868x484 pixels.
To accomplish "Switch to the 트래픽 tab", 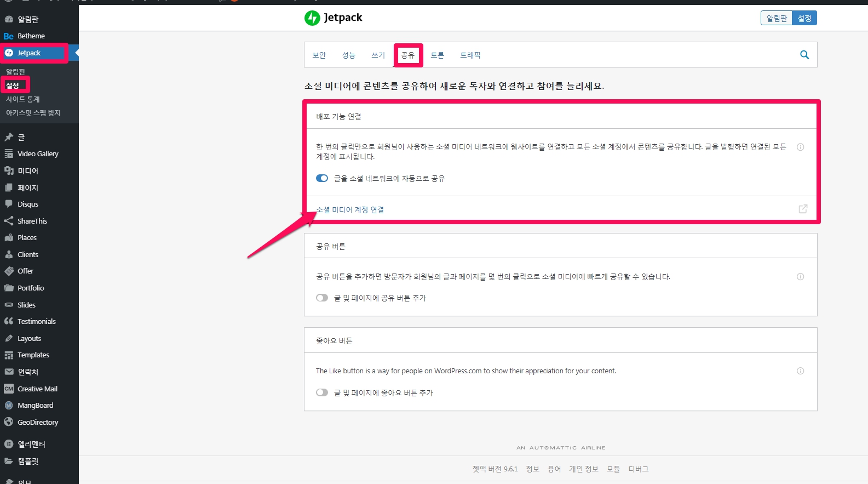I will (x=470, y=55).
